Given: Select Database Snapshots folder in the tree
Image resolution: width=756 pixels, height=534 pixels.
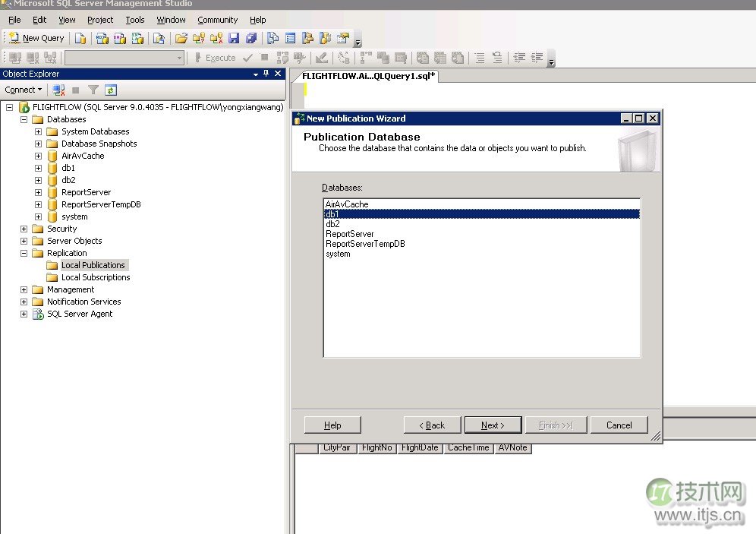Looking at the screenshot, I should [99, 144].
